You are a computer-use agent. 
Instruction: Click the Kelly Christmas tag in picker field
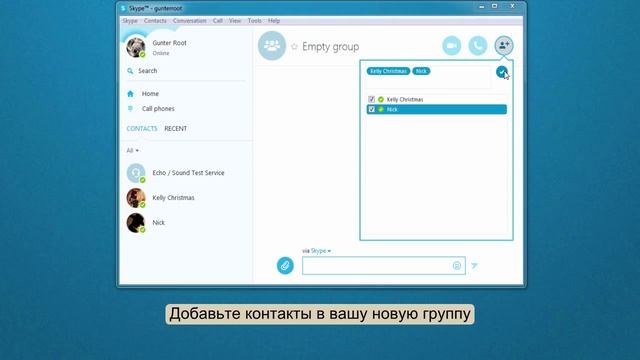point(388,71)
